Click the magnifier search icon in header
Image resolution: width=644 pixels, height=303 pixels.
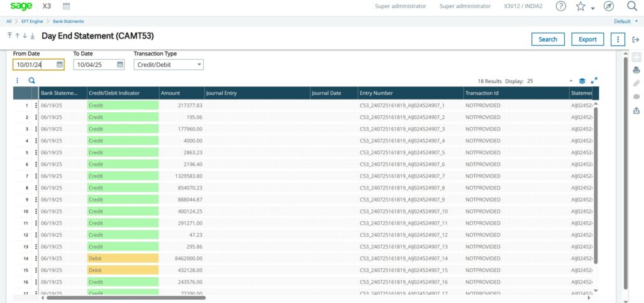[x=631, y=6]
